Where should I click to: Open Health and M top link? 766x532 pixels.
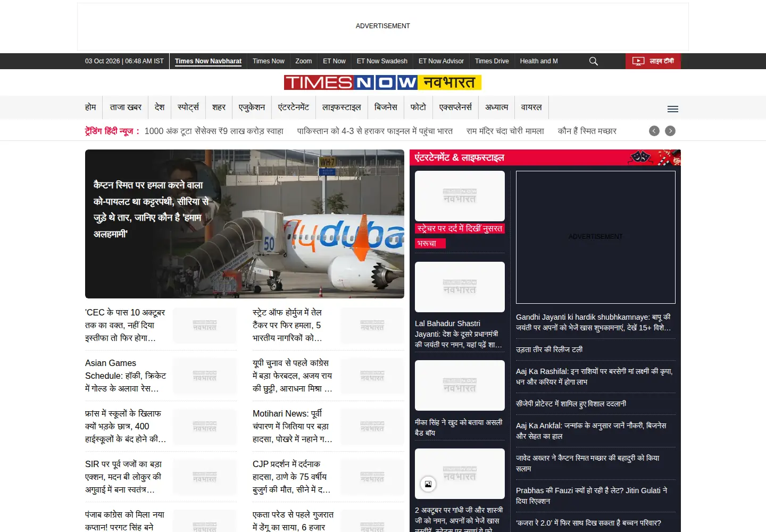click(x=539, y=61)
